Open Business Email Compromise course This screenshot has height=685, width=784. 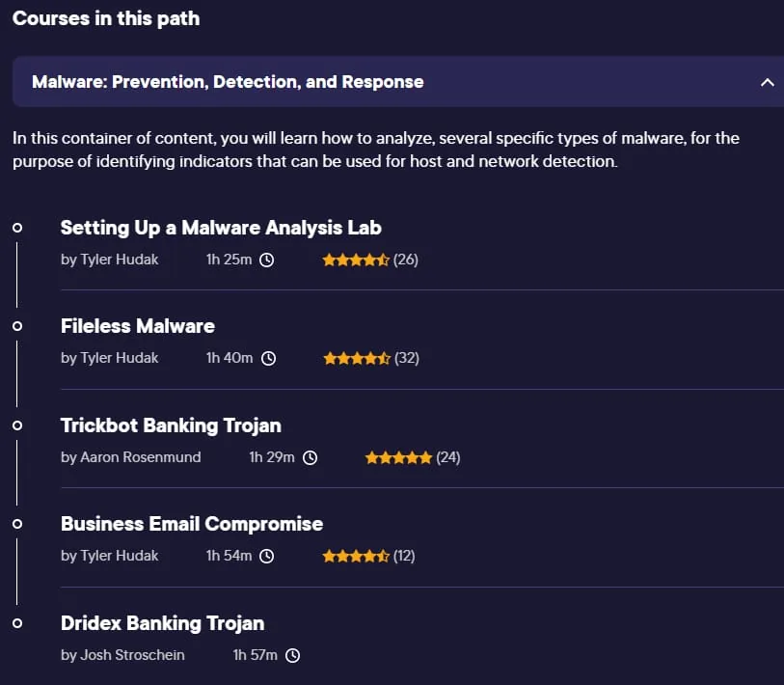coord(192,524)
